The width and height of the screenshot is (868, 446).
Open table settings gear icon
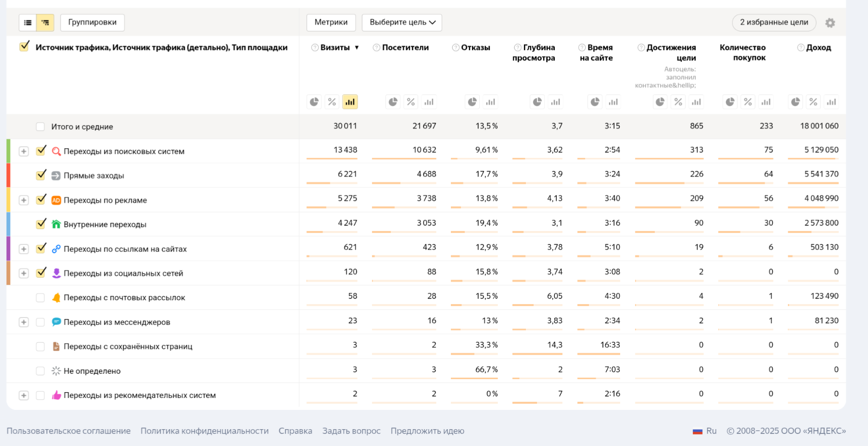(830, 23)
